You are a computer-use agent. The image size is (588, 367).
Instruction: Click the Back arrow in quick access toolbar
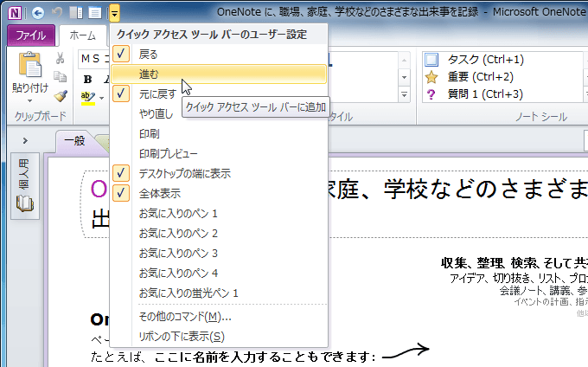(x=38, y=14)
